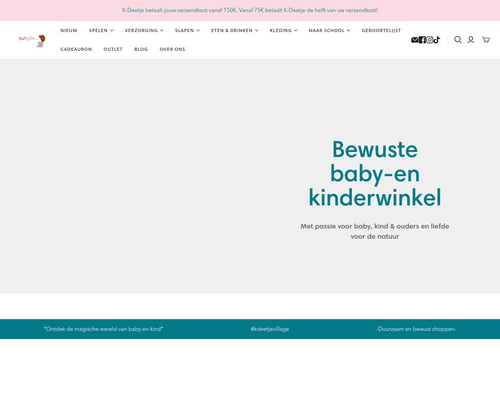This screenshot has width=500, height=400.
Task: Open the shopping cart icon
Action: point(486,40)
